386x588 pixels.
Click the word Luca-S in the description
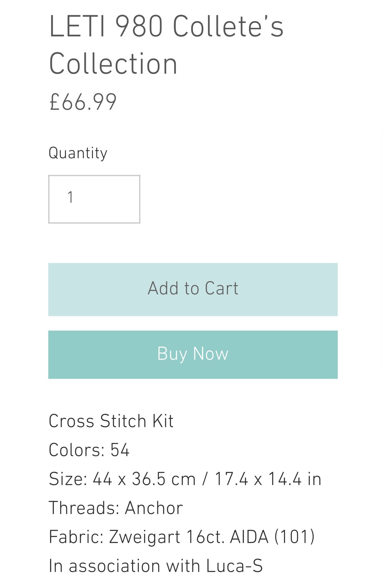(x=234, y=566)
